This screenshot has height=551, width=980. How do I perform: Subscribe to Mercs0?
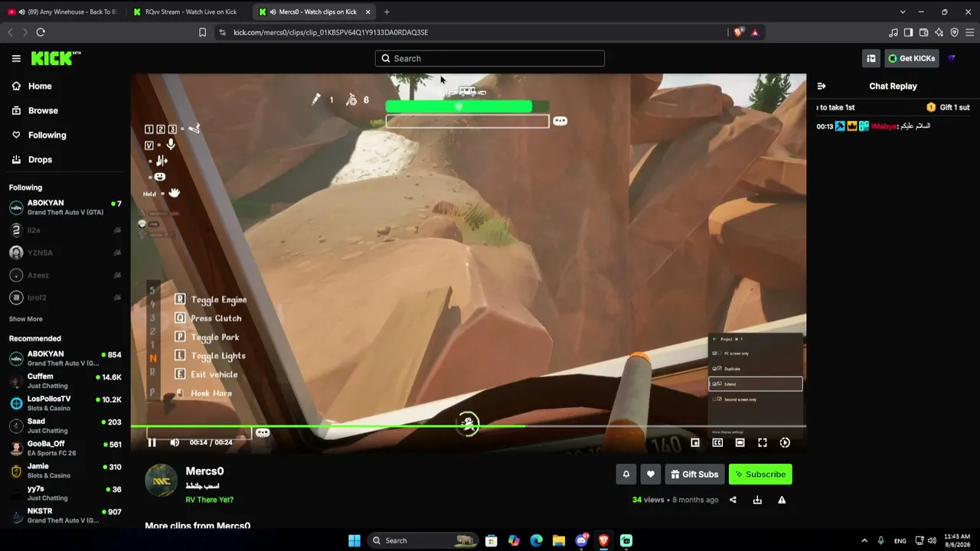coord(760,474)
